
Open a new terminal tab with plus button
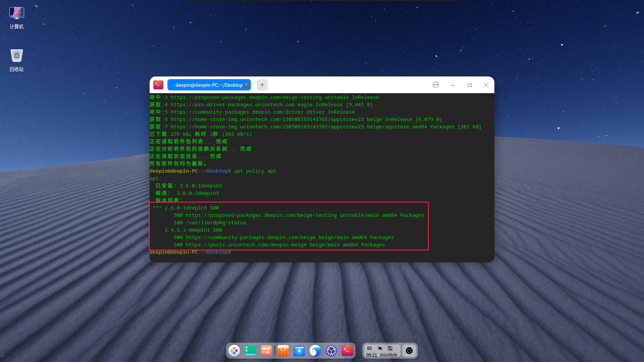262,85
